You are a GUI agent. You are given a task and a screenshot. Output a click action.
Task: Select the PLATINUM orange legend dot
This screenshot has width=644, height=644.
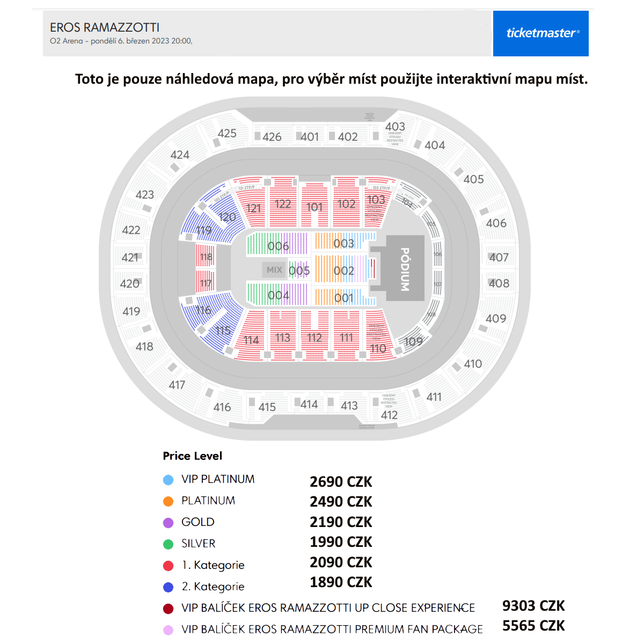click(169, 501)
